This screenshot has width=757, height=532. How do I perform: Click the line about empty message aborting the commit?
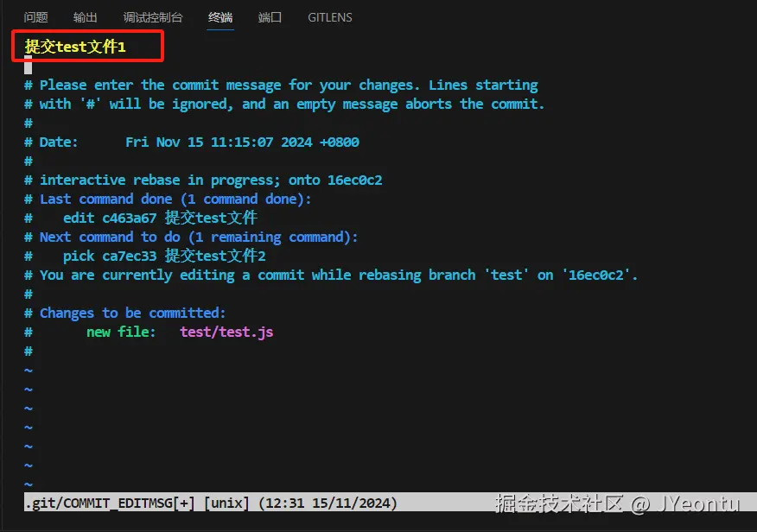[x=284, y=104]
